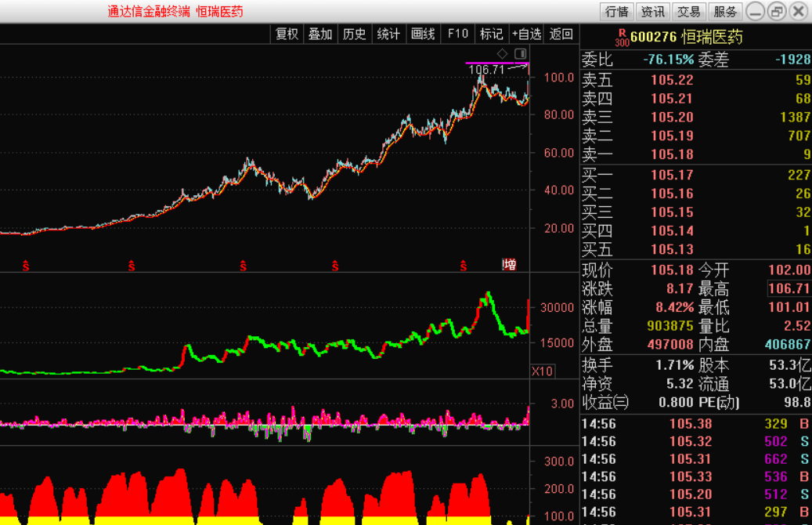This screenshot has height=525, width=812.
Task: Select the 叠加 overlay tool
Action: [320, 34]
